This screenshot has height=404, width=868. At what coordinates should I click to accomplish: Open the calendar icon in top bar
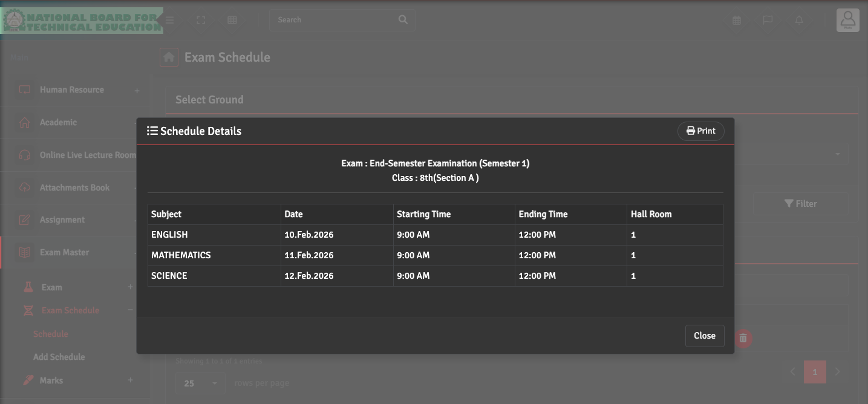[736, 20]
